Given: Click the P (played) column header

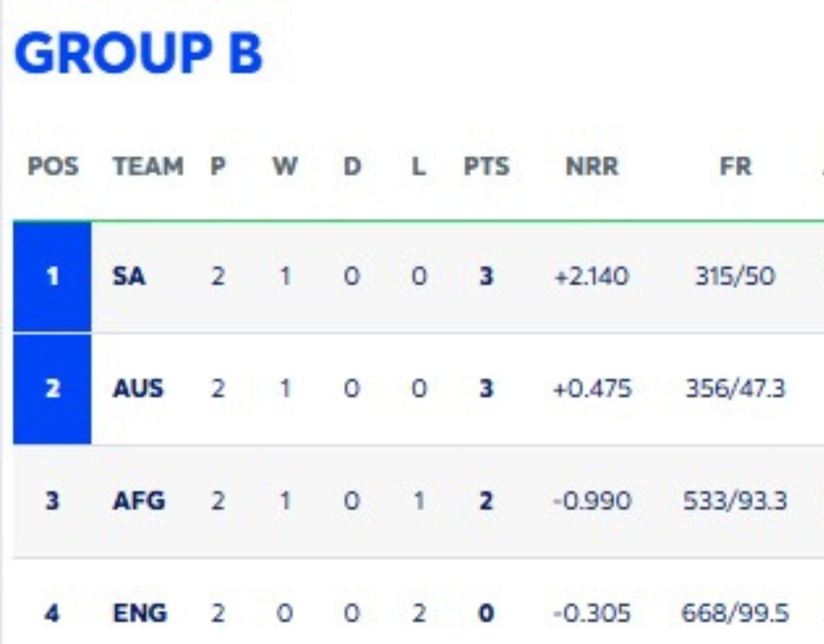Looking at the screenshot, I should (x=218, y=167).
